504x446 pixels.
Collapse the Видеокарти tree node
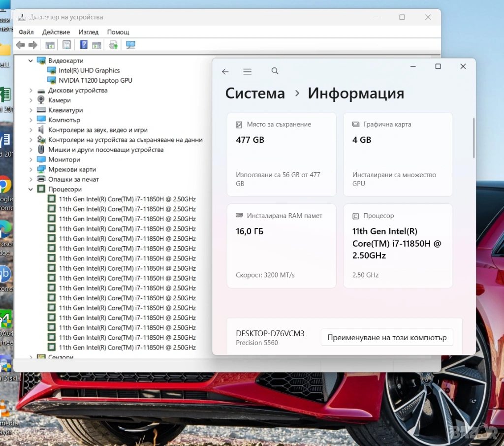coord(31,61)
